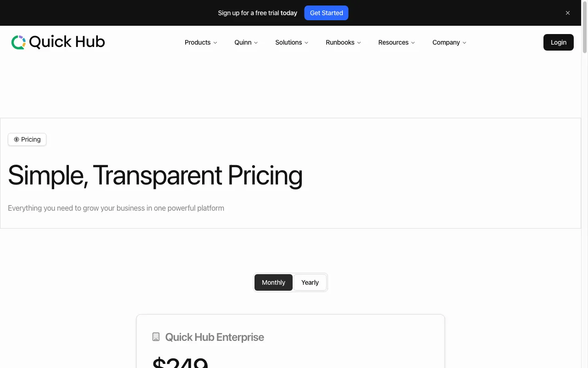Expand the Products dropdown chevron
Image resolution: width=588 pixels, height=368 pixels.
tap(215, 43)
